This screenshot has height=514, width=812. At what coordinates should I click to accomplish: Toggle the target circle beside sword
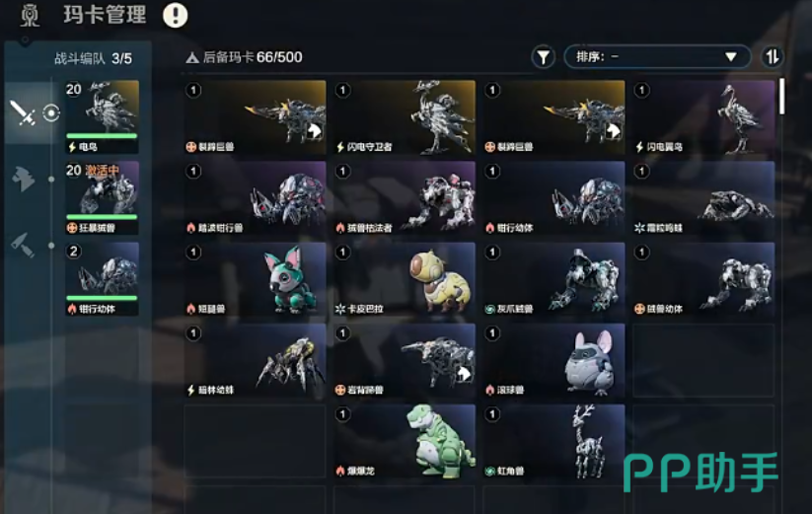[x=51, y=112]
